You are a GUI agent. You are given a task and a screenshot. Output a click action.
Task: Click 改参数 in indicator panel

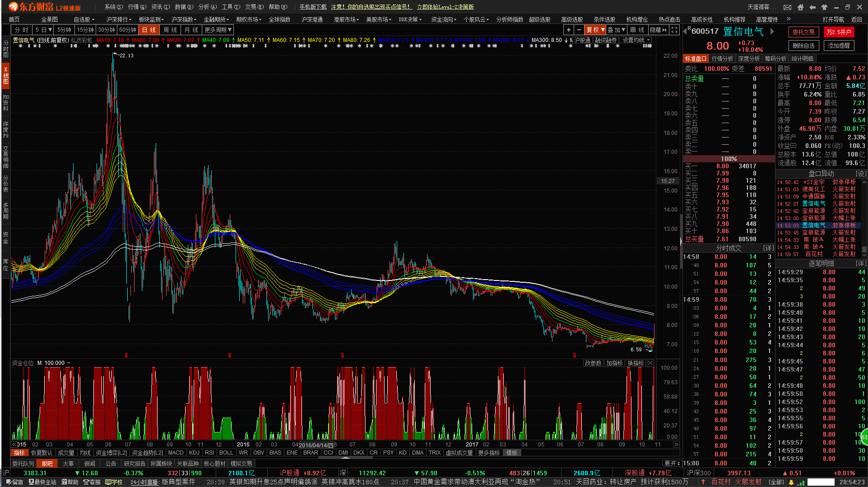[593, 363]
